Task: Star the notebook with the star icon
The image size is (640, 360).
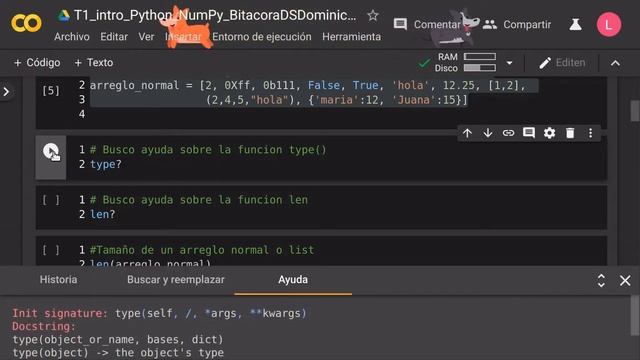Action: 372,16
